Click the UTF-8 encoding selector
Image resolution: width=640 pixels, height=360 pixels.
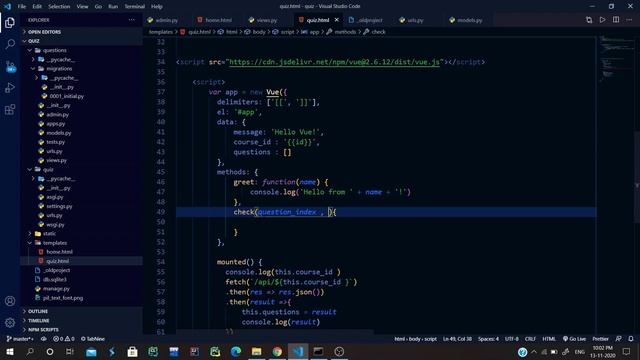click(511, 339)
